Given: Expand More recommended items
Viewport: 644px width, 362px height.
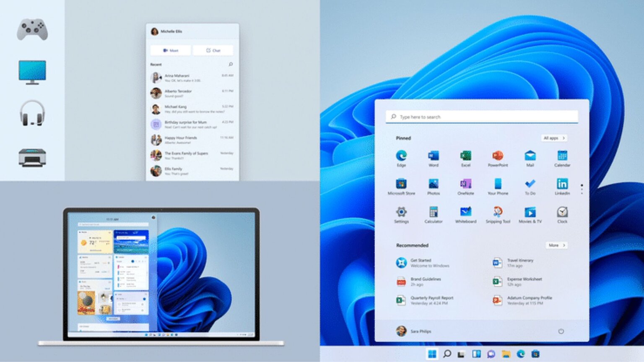Looking at the screenshot, I should (x=557, y=245).
